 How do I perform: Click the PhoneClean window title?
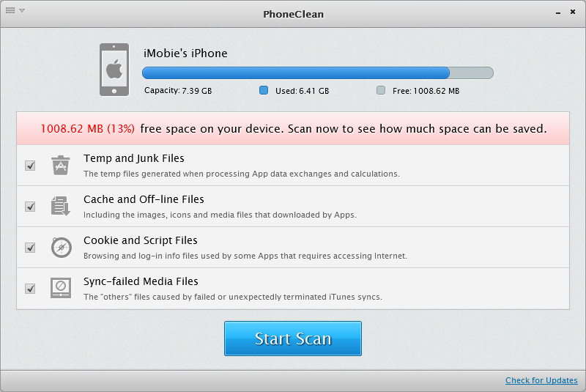point(294,14)
